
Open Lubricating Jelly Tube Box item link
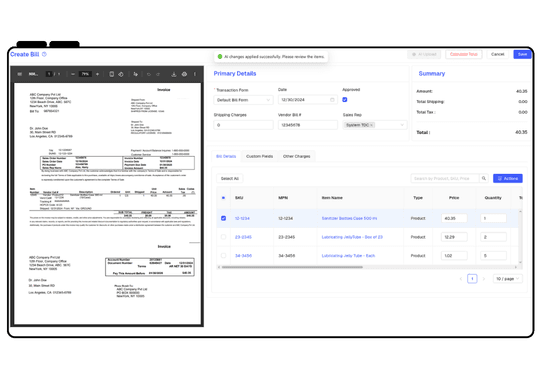[352, 237]
